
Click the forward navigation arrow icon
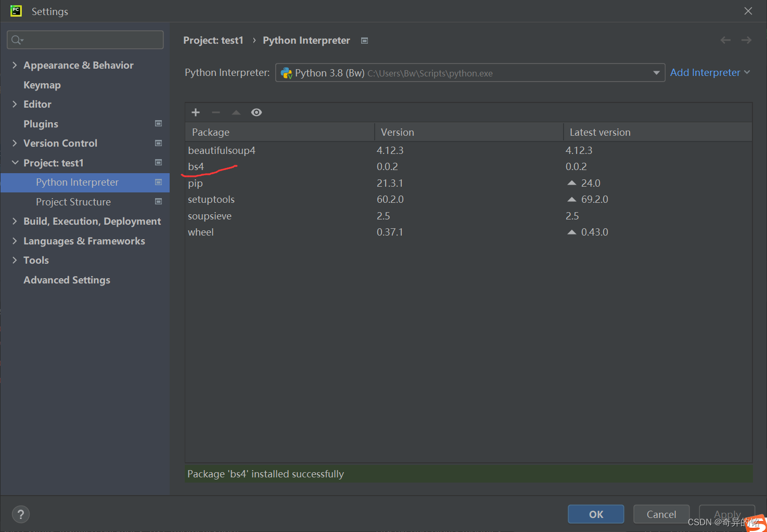(746, 40)
